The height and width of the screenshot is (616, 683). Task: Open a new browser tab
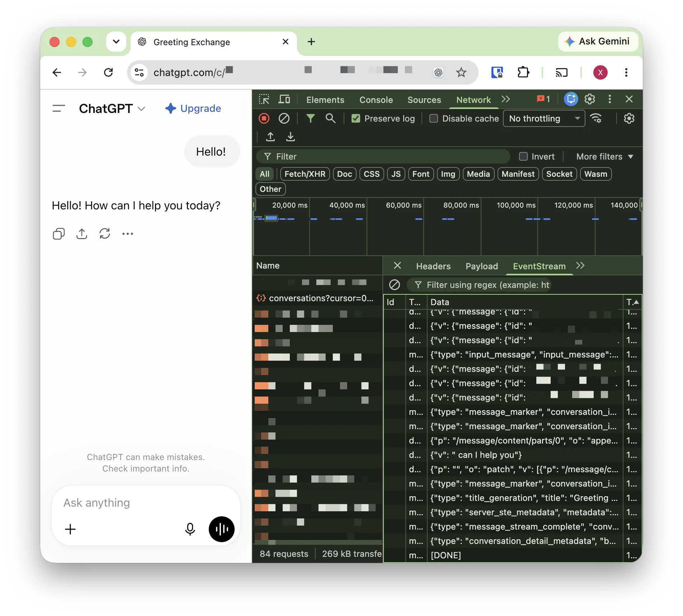pos(311,42)
